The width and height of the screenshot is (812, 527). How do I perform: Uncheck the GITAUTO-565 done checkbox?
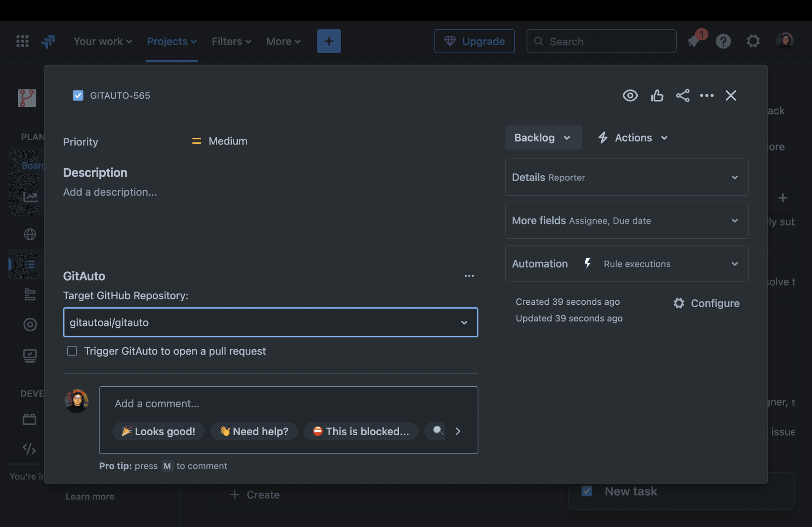[x=78, y=96]
